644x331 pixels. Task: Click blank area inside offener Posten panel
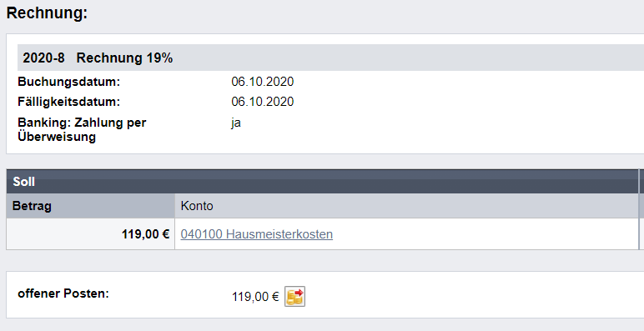pyautogui.click(x=472, y=295)
